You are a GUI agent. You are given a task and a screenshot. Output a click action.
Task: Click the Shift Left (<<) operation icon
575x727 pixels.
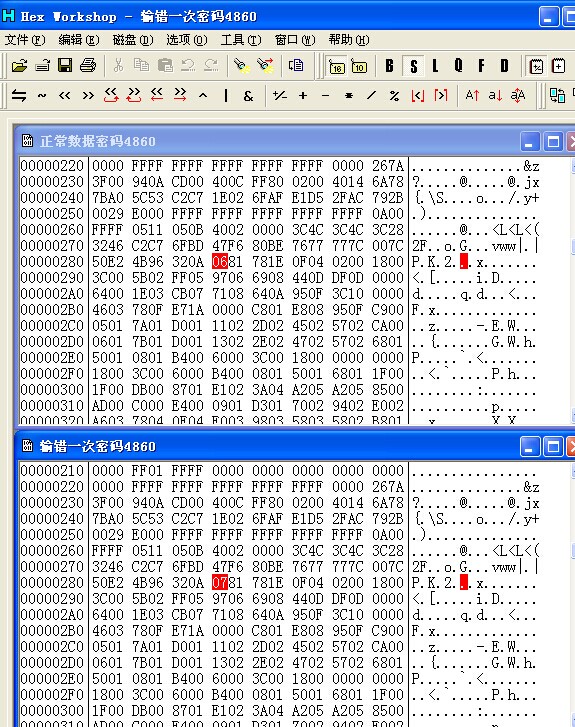[x=64, y=96]
